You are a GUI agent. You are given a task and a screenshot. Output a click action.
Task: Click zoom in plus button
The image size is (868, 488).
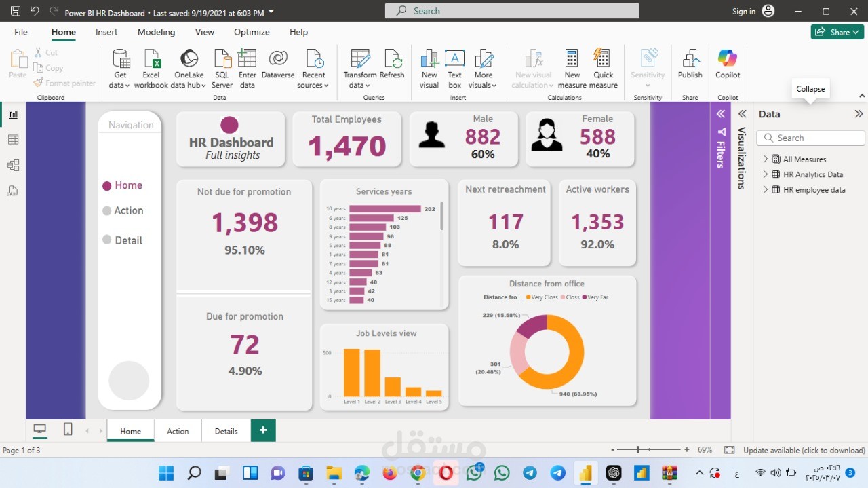[687, 450]
